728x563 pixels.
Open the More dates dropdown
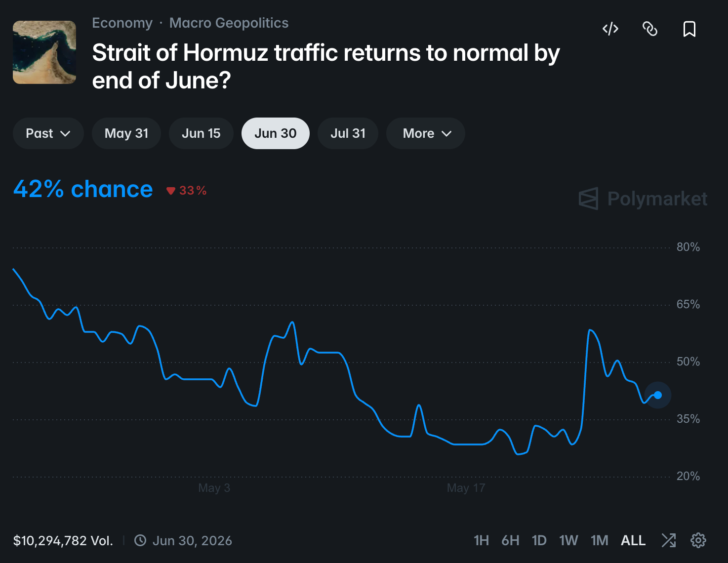[426, 133]
